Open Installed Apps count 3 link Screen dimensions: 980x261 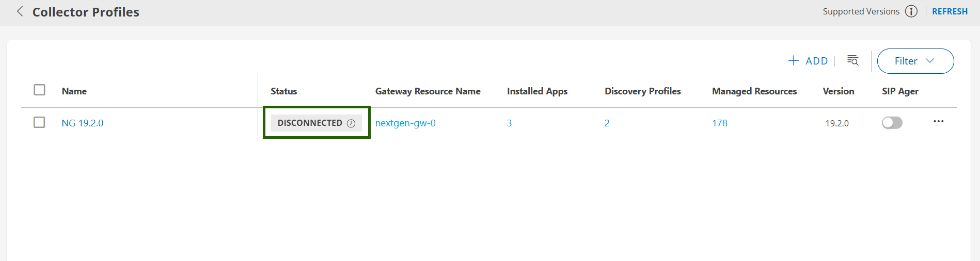click(509, 123)
